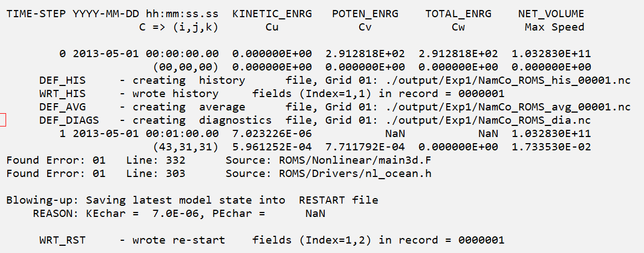Click the TIME-STEP column header

click(x=36, y=14)
